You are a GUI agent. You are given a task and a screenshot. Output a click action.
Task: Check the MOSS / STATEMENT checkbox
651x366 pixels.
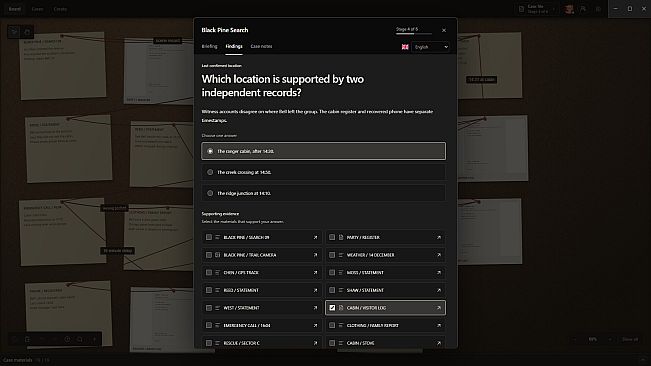coord(332,273)
